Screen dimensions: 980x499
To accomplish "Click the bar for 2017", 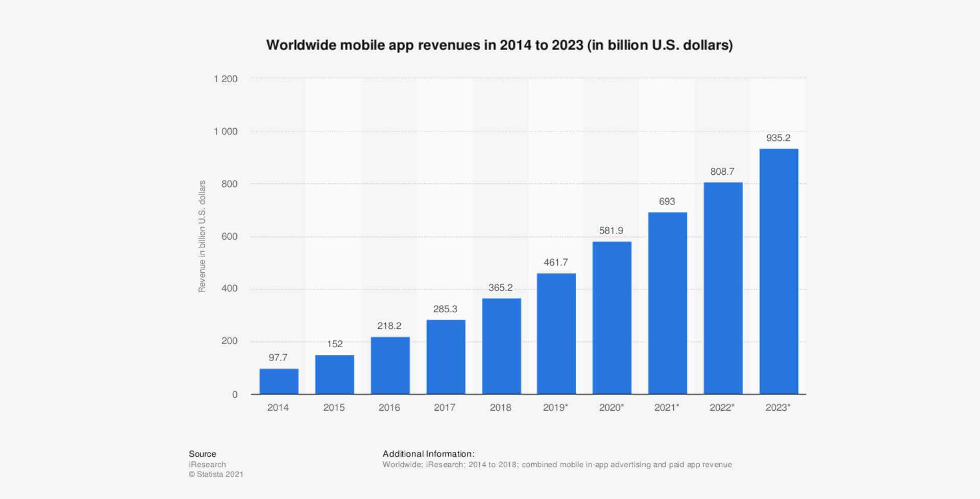I will pos(446,357).
